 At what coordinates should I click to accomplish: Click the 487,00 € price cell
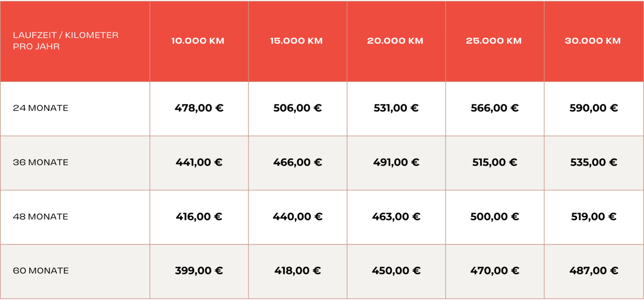[593, 271]
